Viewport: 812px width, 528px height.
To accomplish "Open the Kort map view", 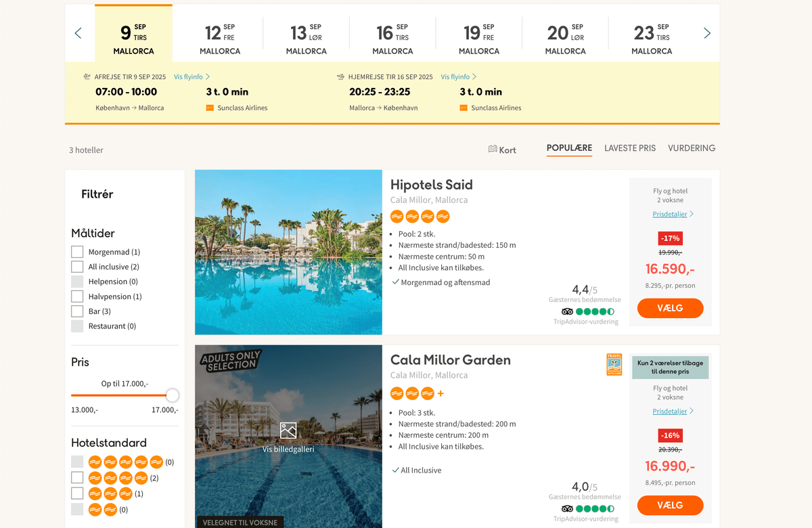I will click(502, 150).
